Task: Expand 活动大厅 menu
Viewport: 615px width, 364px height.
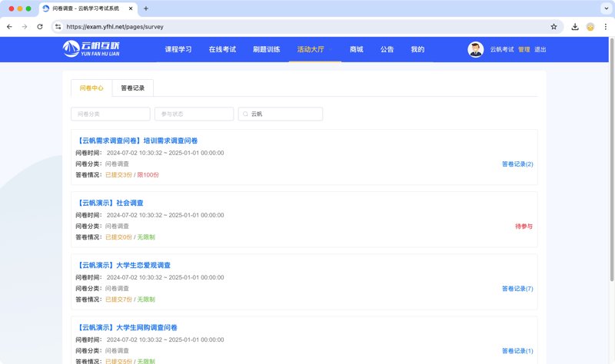Action: (x=314, y=49)
